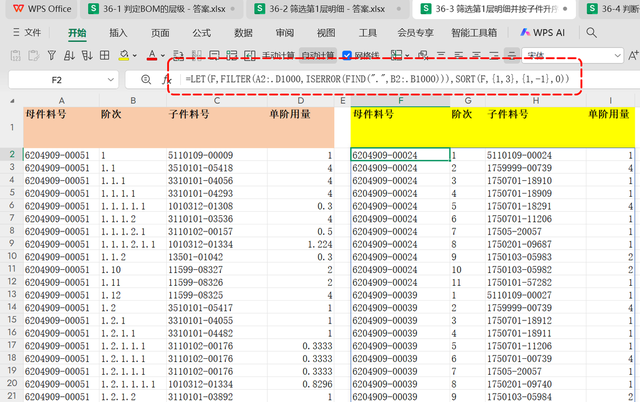
Task: Click the select-all corner triangle
Action: 12,101
